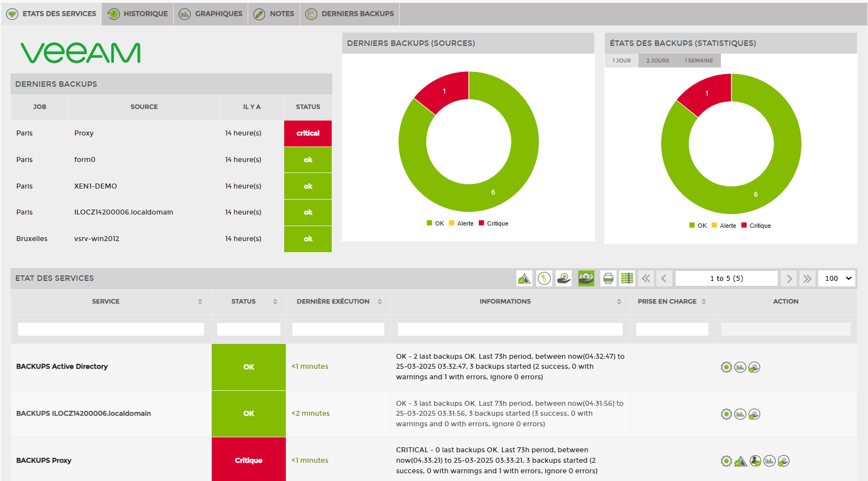Toggle Critique legend in statistics chart
The image size is (868, 481).
756,226
